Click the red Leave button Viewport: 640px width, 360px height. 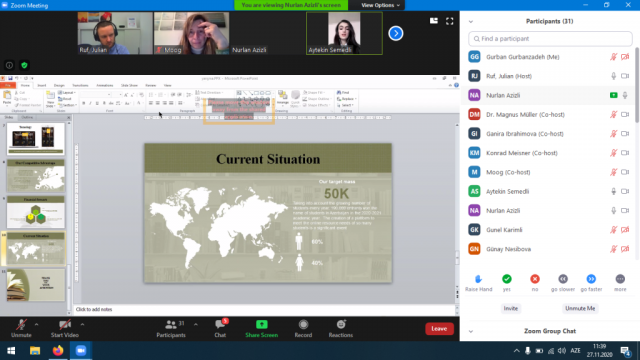coord(439,329)
